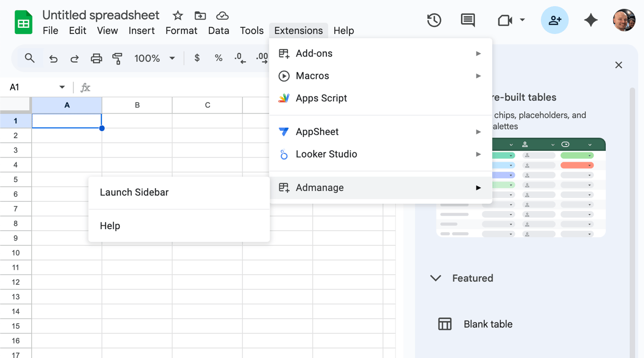Expand the Macros submenu
Image resolution: width=644 pixels, height=358 pixels.
coord(380,76)
